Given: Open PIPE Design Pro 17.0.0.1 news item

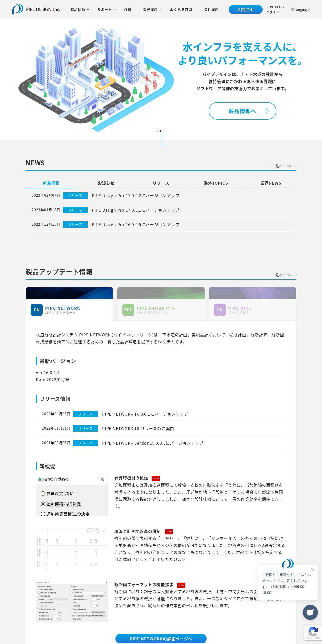Looking at the screenshot, I should [136, 210].
